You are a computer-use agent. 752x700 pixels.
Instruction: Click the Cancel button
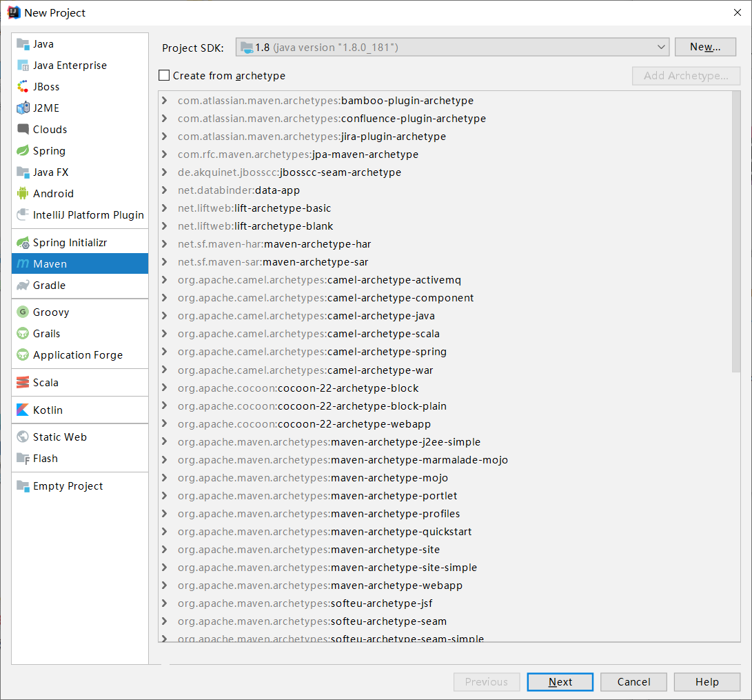tap(633, 682)
